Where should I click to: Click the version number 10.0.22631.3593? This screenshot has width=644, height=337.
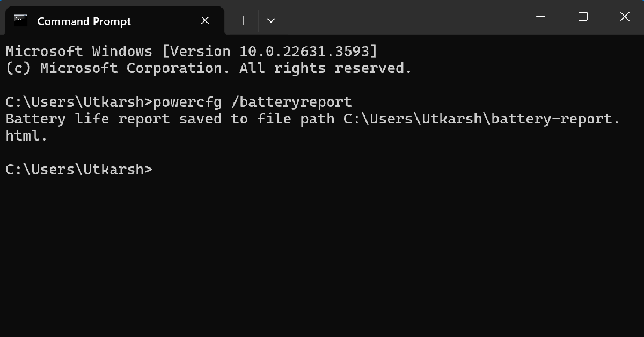pos(301,52)
